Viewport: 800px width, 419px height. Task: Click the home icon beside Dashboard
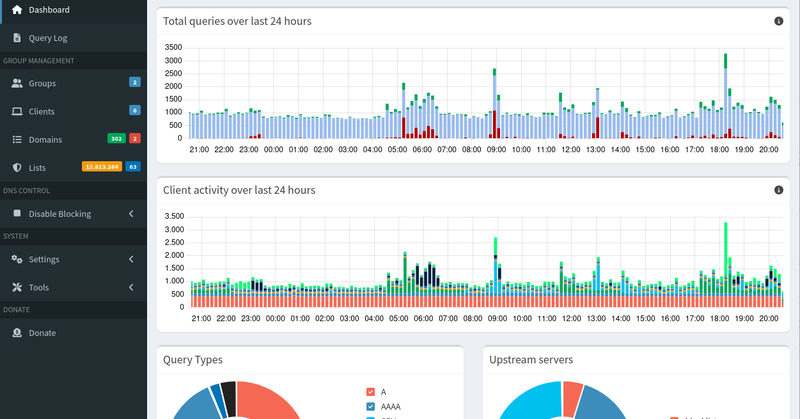pos(17,10)
